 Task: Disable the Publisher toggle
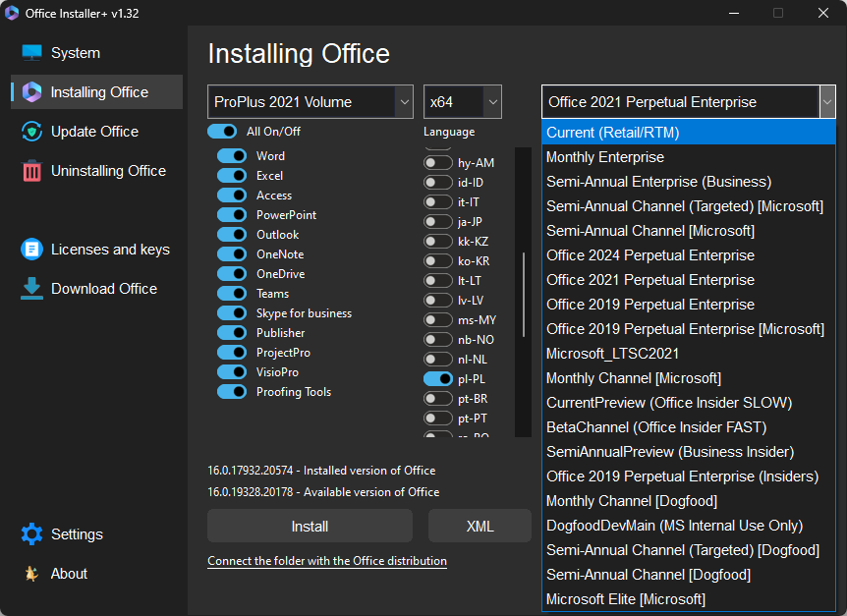pyautogui.click(x=232, y=333)
